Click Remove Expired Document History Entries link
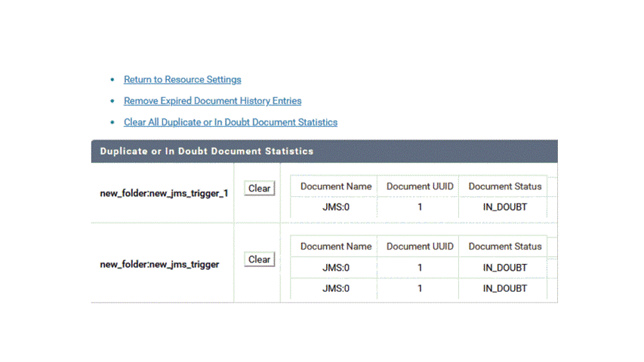This screenshot has width=644, height=362. coord(212,101)
